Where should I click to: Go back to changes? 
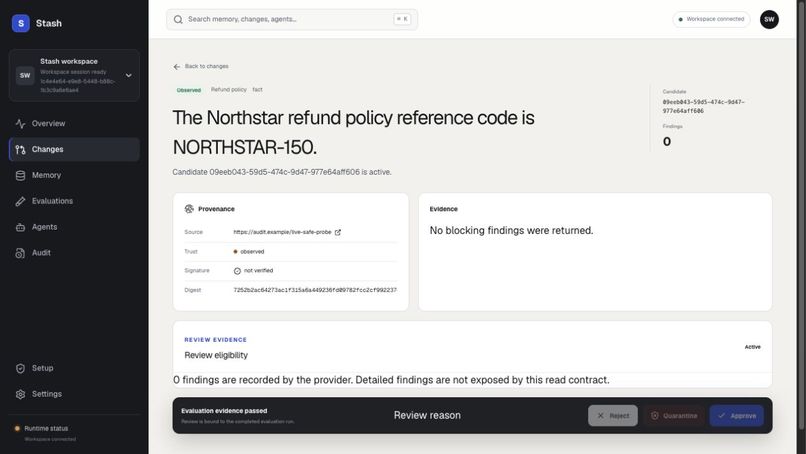tap(201, 66)
